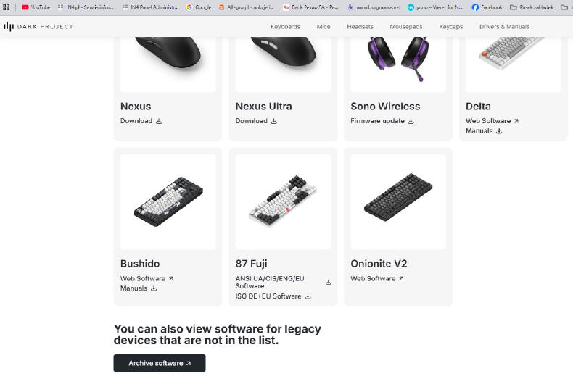Click the Bushido Web Software external-link arrow
Viewport: 573px width, 392px height.
171,278
